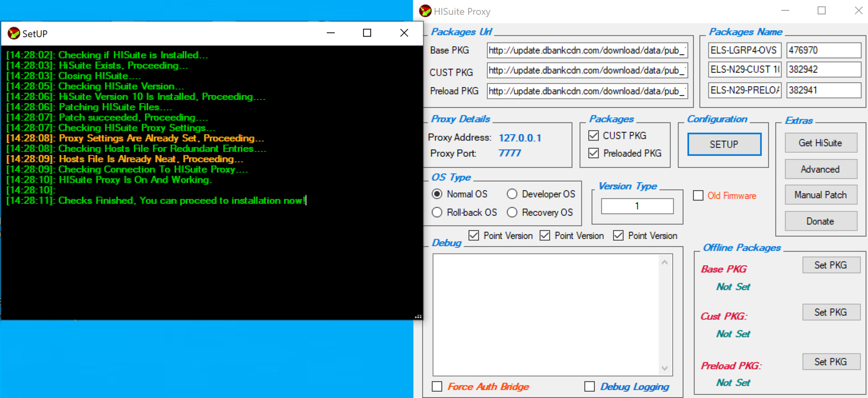868x398 pixels.
Task: Click the Base PKG 'Not Set' status
Action: point(733,287)
